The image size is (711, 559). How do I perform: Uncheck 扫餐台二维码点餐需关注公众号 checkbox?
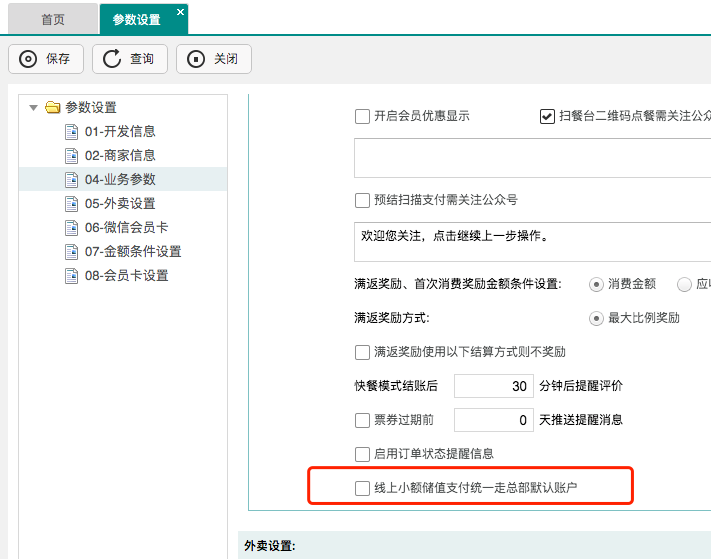[x=547, y=116]
